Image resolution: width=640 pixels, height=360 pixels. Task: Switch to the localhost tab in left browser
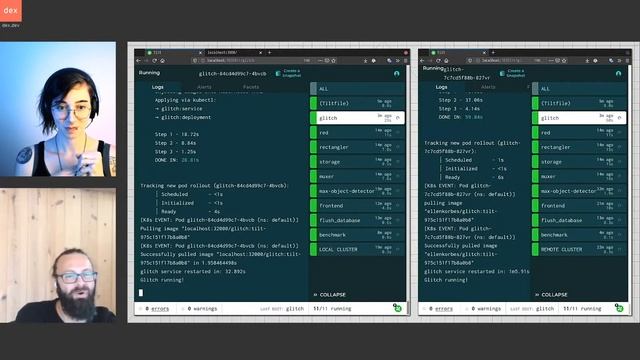click(x=234, y=53)
